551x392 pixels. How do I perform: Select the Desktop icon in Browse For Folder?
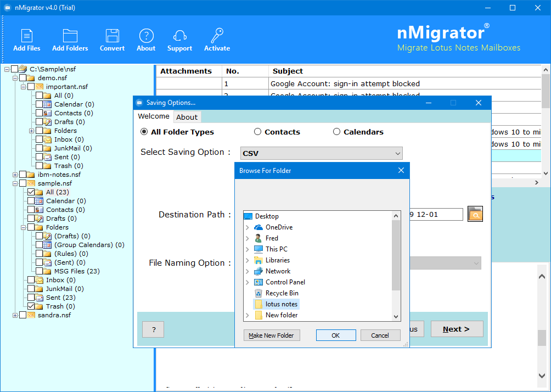[248, 216]
